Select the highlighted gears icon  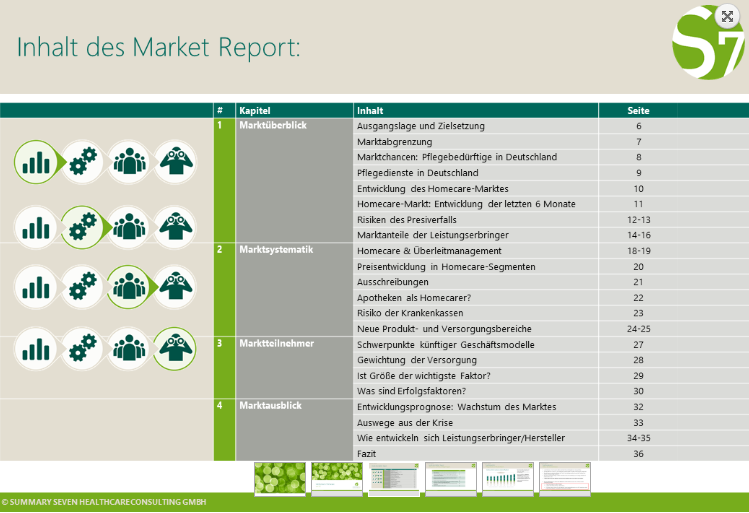click(83, 227)
